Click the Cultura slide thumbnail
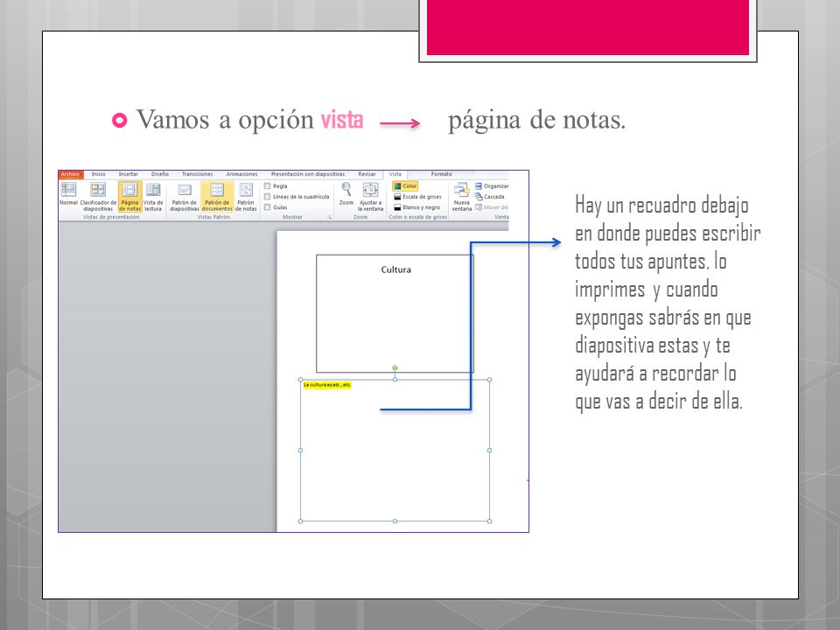This screenshot has width=840, height=630. point(395,313)
